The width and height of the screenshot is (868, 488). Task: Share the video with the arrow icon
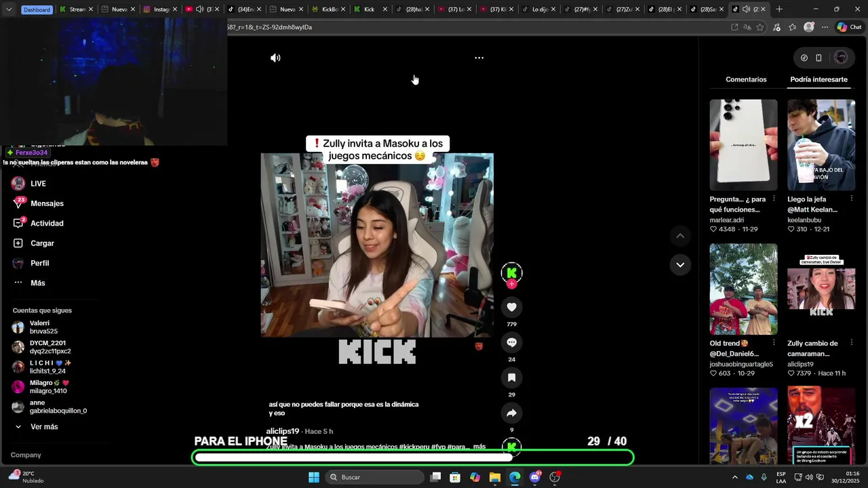(x=512, y=413)
